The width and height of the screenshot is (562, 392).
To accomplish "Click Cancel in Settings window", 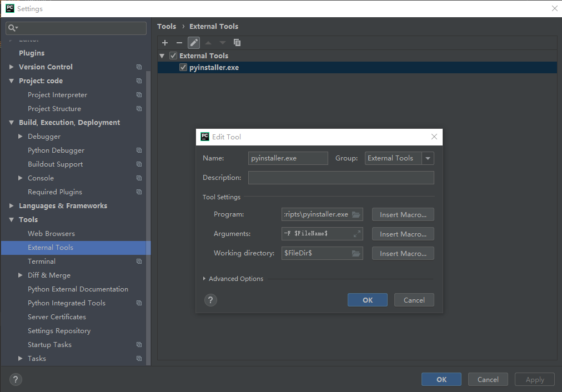I will click(488, 379).
